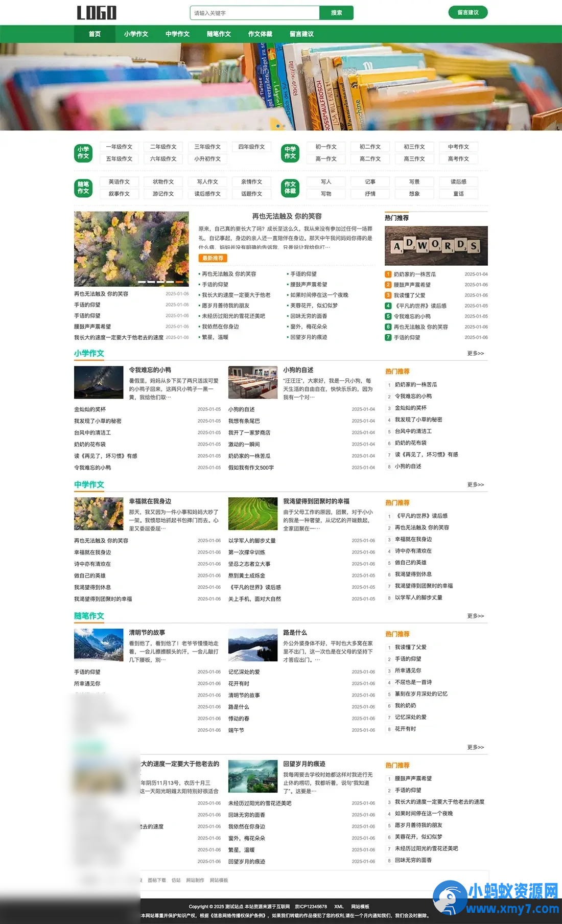Screen dimensions: 562x924
Task: Select the 小升初作文 category tag
Action: coord(207,159)
